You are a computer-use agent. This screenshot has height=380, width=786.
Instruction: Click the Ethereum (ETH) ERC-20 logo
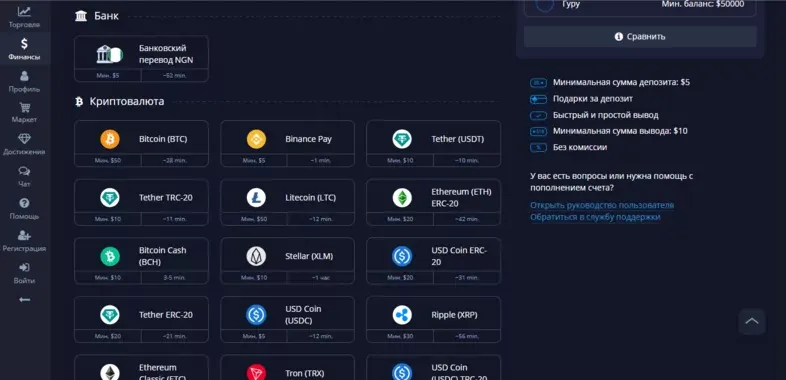coord(402,198)
